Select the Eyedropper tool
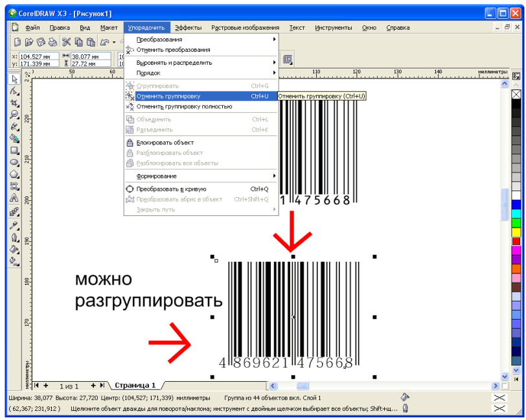 (x=14, y=226)
